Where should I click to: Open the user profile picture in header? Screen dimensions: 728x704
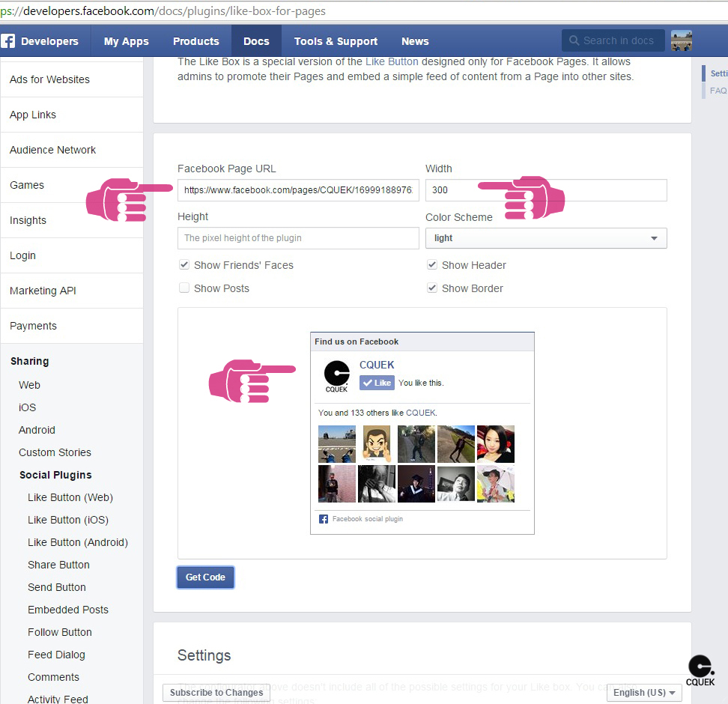(681, 41)
